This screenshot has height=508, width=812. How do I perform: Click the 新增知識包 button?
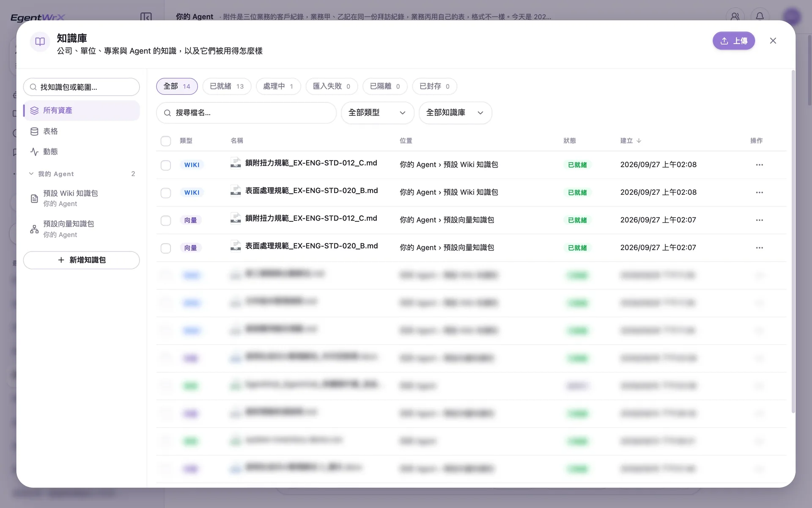click(82, 260)
